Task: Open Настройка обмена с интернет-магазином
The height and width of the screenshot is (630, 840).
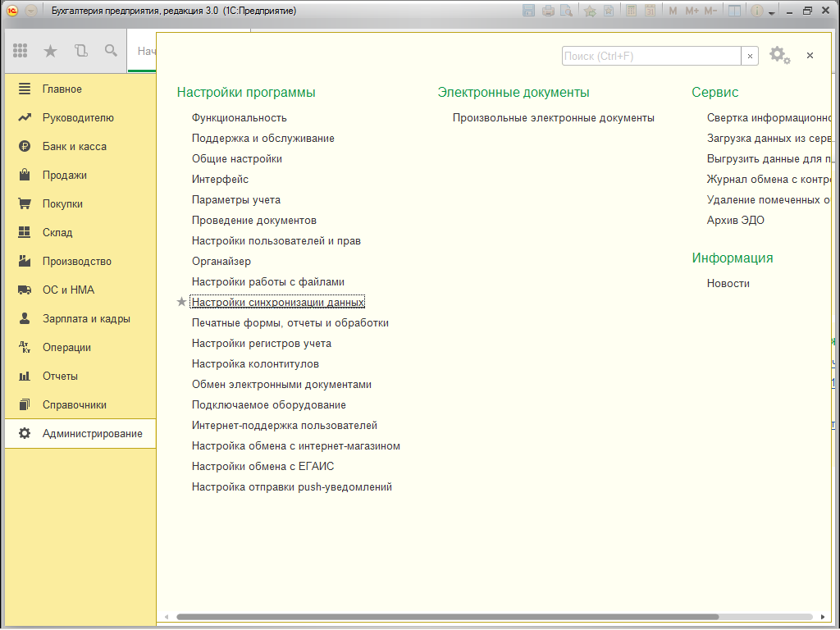Action: click(296, 445)
